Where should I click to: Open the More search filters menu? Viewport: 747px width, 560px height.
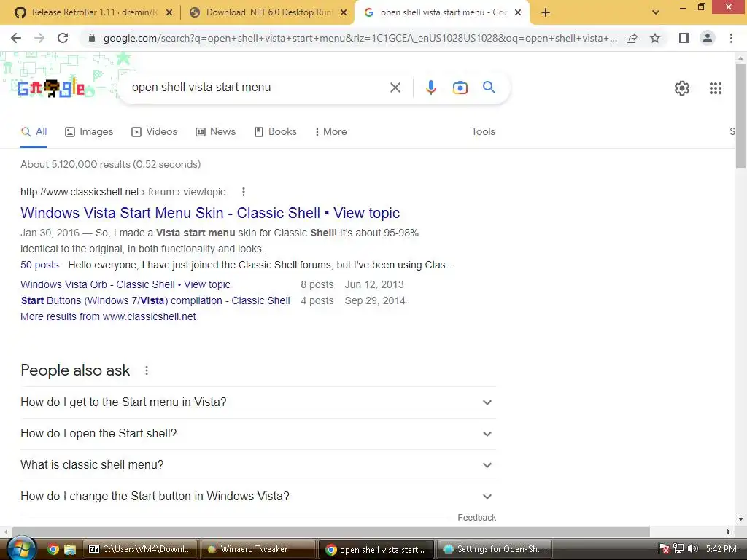click(330, 132)
